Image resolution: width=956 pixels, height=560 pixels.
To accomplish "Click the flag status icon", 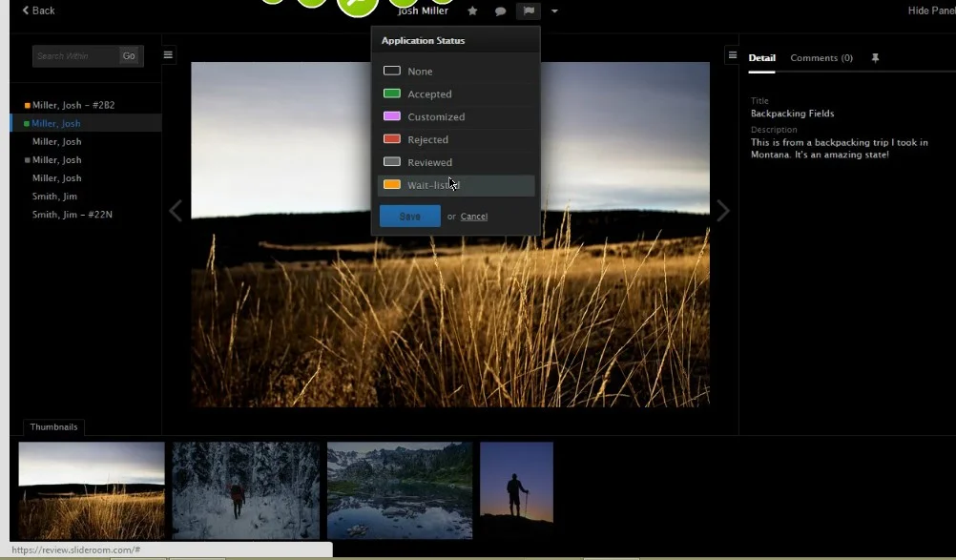I will coord(529,10).
